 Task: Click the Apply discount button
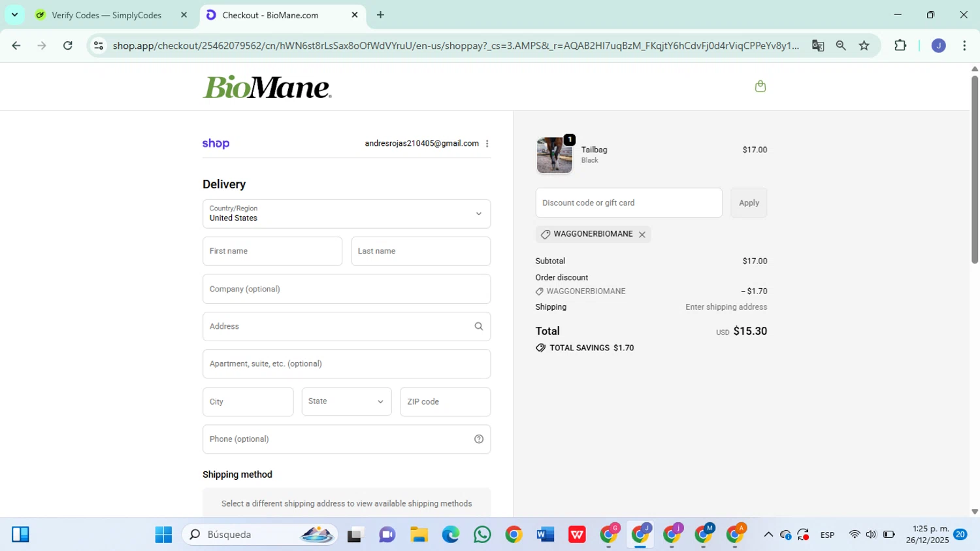point(749,203)
